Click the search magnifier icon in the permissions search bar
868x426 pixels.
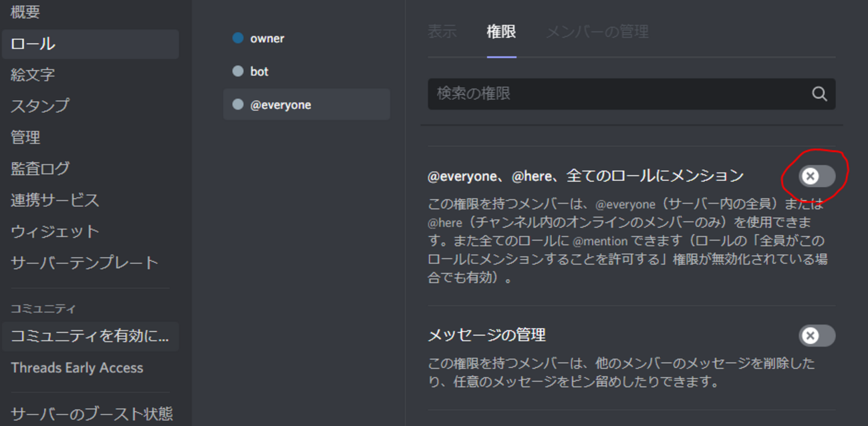tap(820, 94)
